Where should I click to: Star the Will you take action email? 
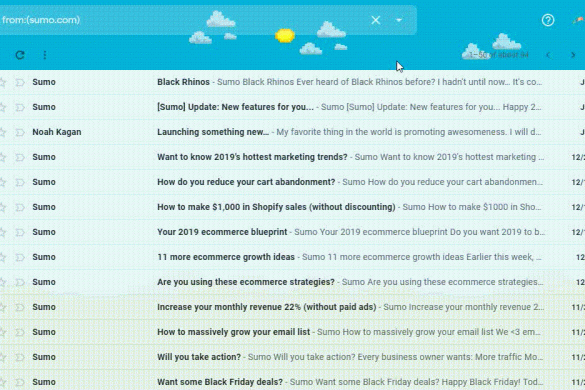coord(2,357)
